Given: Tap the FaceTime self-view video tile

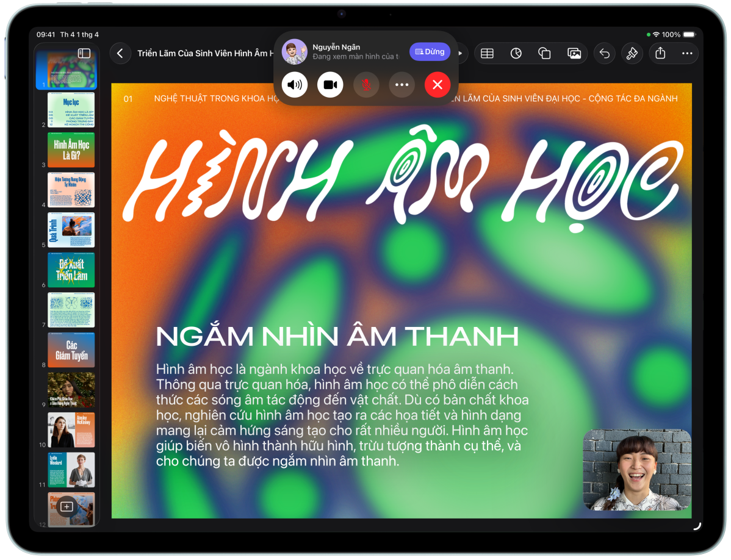Looking at the screenshot, I should coord(637,469).
